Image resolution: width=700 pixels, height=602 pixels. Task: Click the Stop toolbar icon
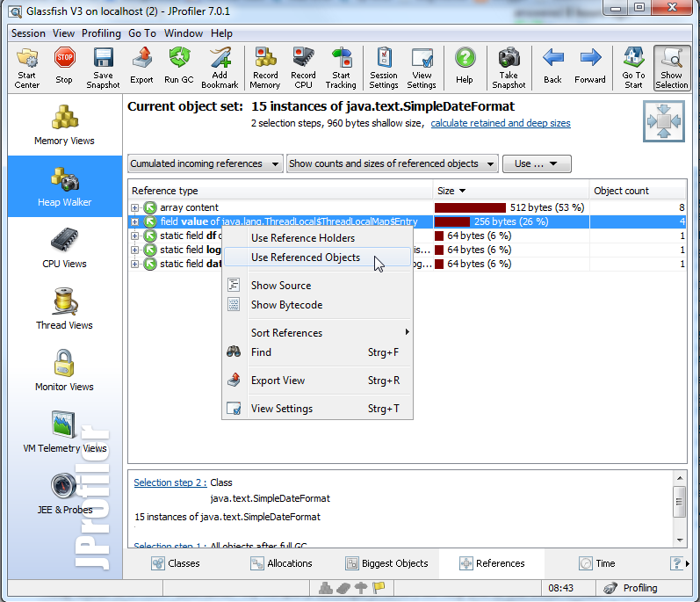point(64,67)
